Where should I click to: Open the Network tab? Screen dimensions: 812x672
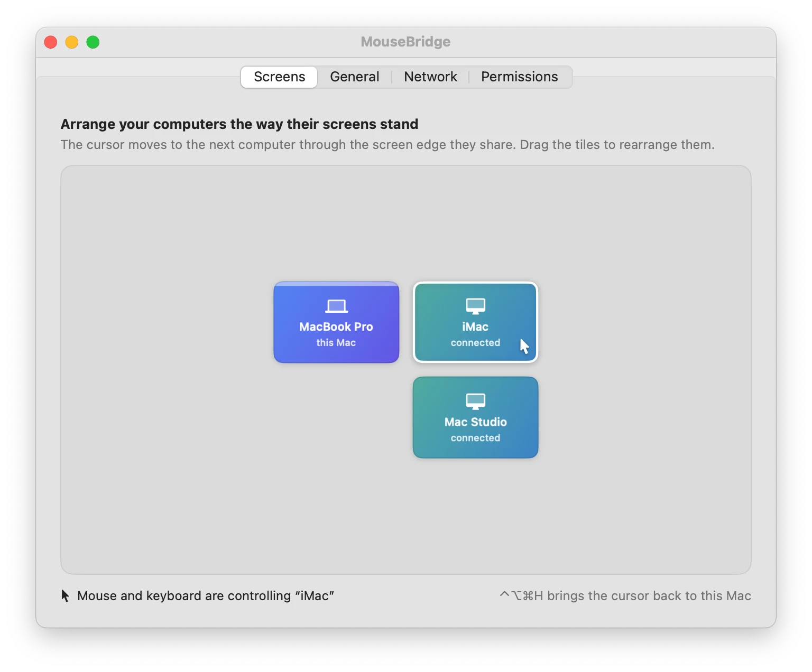(430, 77)
